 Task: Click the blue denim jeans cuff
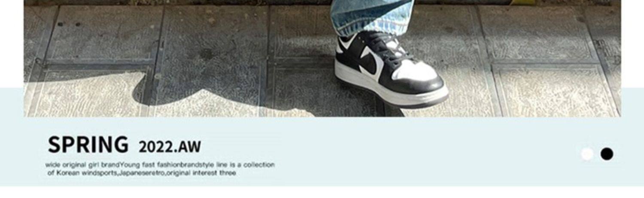coord(371,17)
